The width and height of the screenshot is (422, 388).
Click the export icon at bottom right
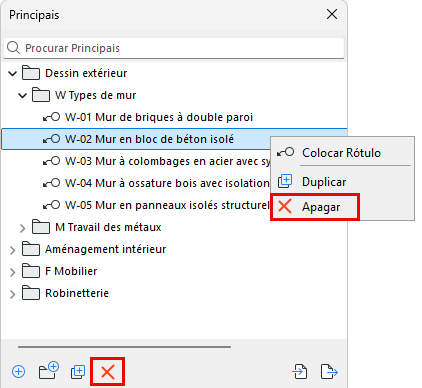(x=329, y=371)
